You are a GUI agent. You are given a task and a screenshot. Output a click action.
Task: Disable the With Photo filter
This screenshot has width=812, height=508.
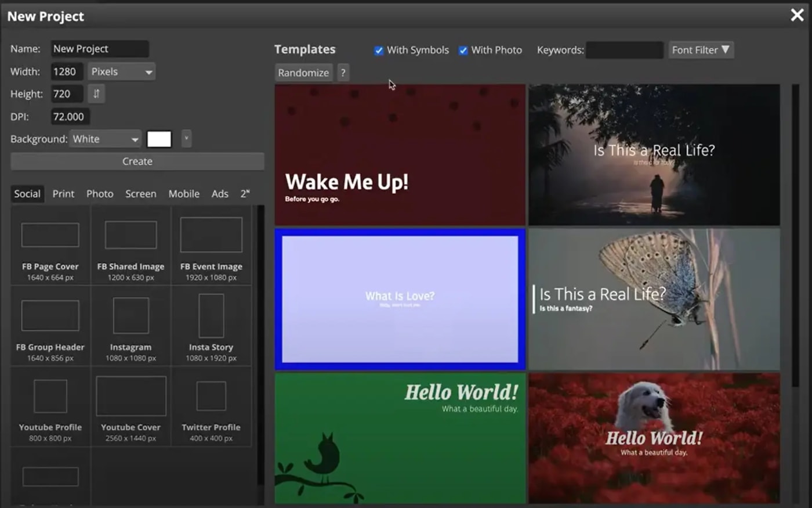(x=463, y=51)
